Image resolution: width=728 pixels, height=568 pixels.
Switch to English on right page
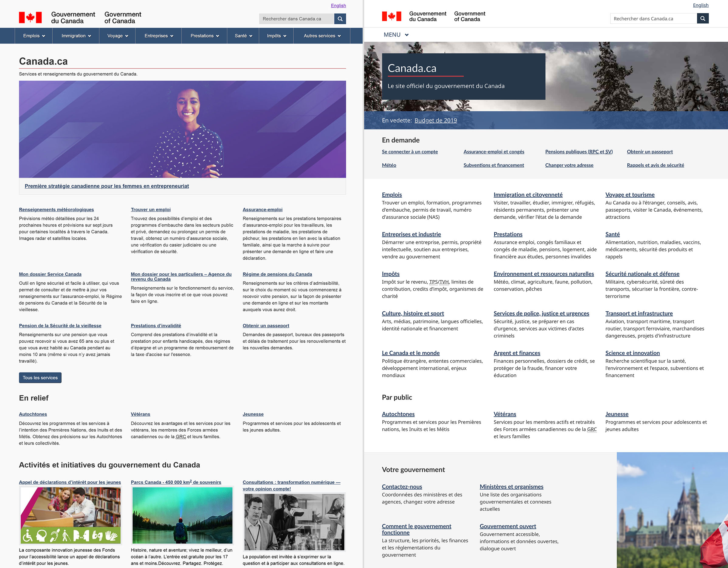[700, 5]
